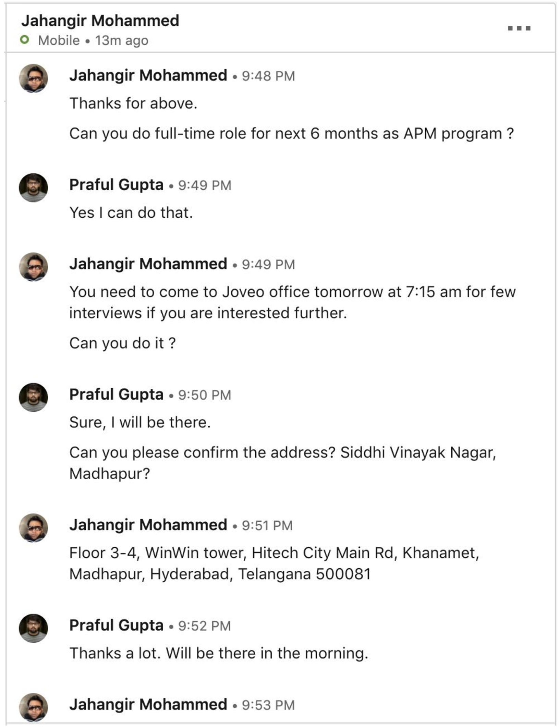Click Jahangir's avatar on the 9:53 PM message
Viewport: 560px width, 728px height.
coord(33,707)
